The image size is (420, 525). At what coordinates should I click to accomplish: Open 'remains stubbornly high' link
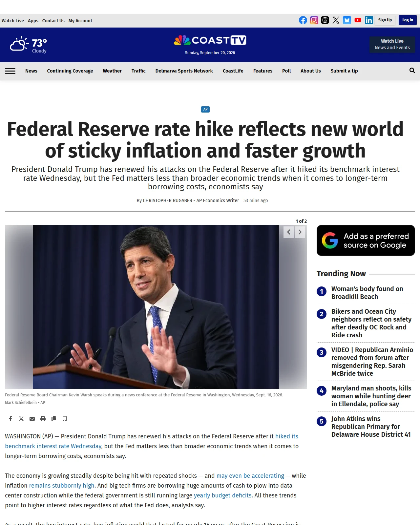pyautogui.click(x=62, y=486)
